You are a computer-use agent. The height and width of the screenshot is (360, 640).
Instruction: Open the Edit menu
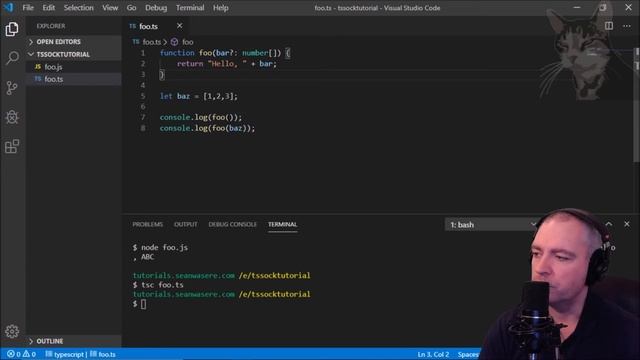(49, 8)
